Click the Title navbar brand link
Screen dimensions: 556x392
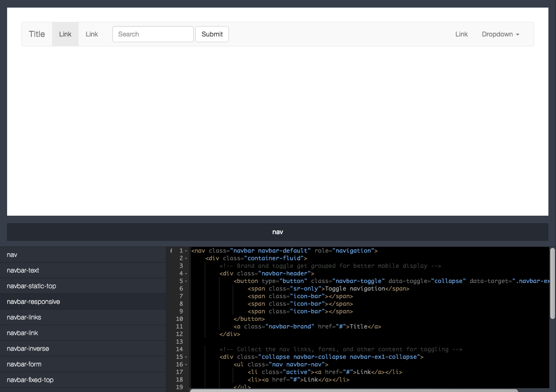pyautogui.click(x=37, y=34)
